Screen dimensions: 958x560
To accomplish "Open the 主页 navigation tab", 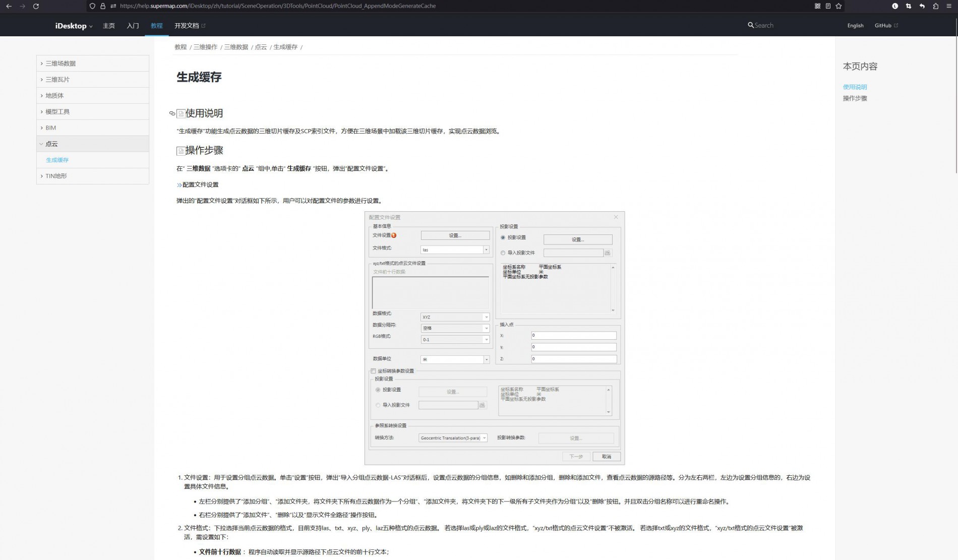I will point(108,26).
